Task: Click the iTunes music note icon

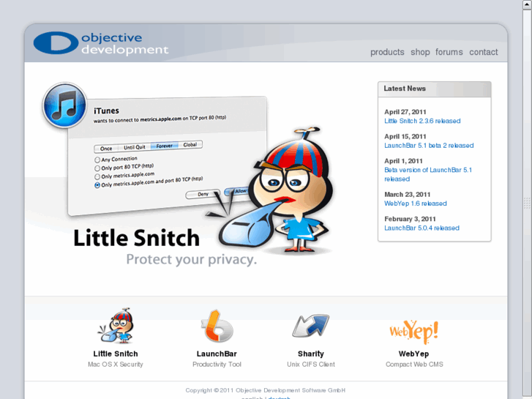Action: click(64, 105)
